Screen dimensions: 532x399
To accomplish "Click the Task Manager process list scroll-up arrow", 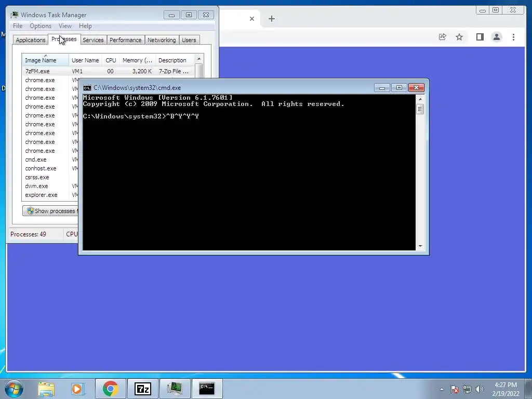I will pos(199,59).
